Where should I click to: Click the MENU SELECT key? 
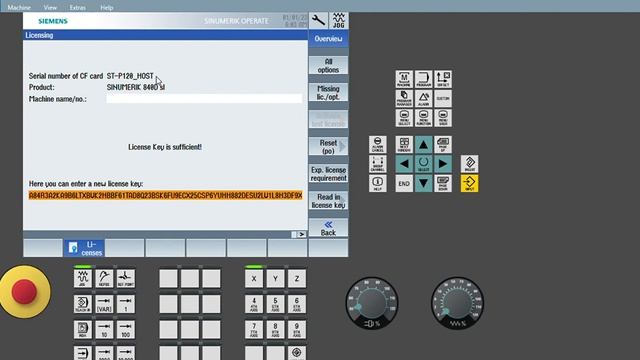(x=404, y=118)
